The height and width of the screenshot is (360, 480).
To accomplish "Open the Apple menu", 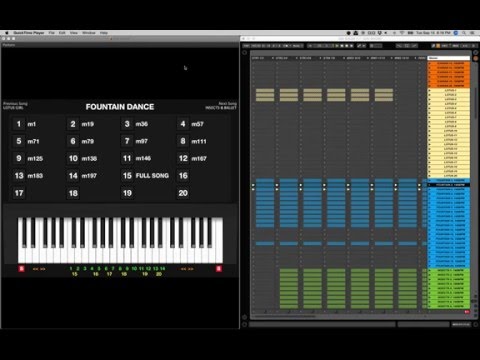I will [x=6, y=33].
